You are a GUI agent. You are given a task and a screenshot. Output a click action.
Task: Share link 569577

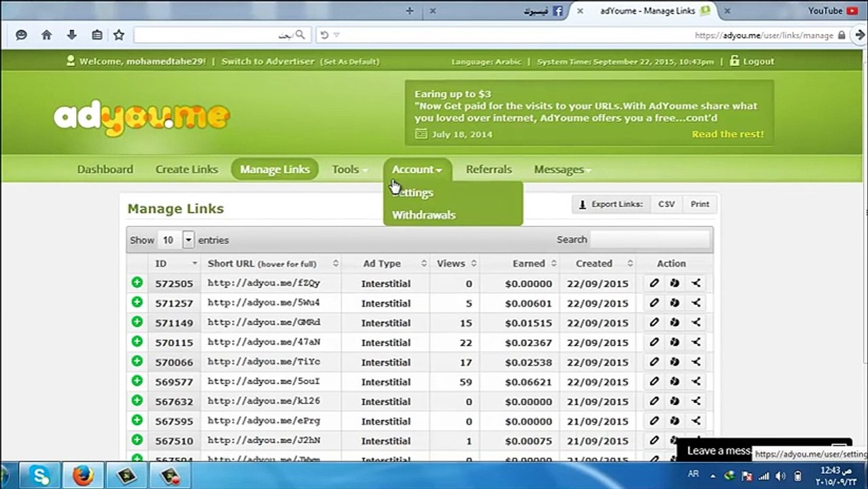[696, 382]
